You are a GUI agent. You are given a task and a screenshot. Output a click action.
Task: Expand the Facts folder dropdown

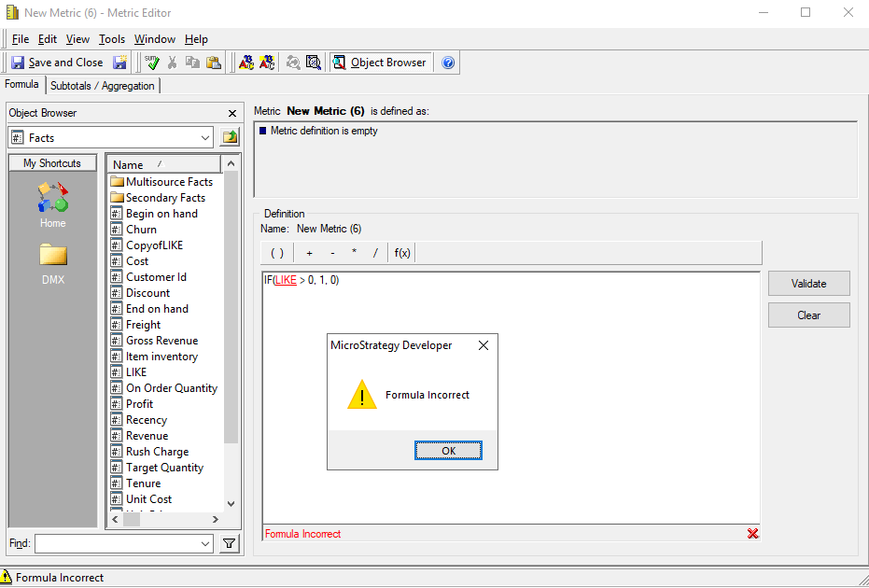(205, 138)
